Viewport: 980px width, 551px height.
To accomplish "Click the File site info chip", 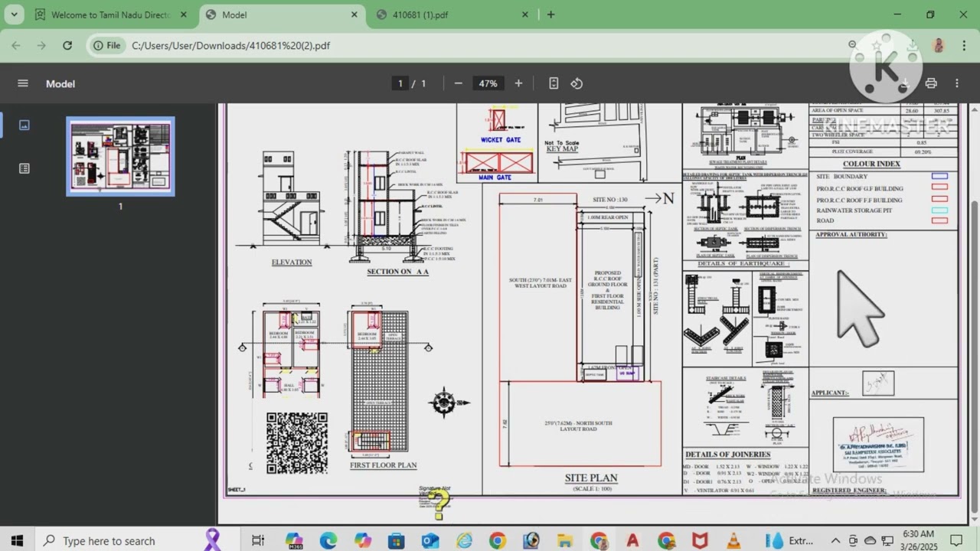I will pos(107,45).
